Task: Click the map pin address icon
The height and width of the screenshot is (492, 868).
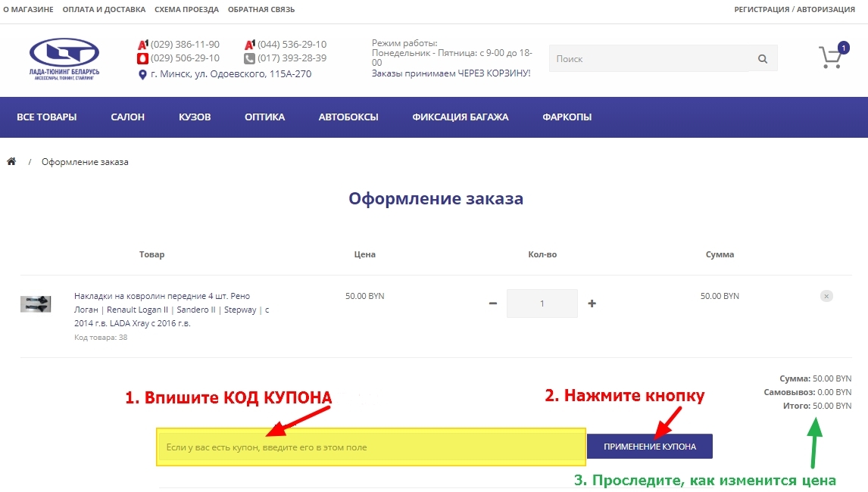Action: 142,74
